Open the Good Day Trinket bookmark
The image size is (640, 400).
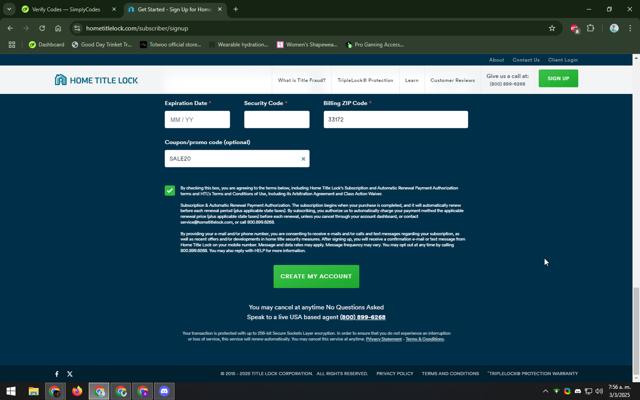(x=102, y=44)
